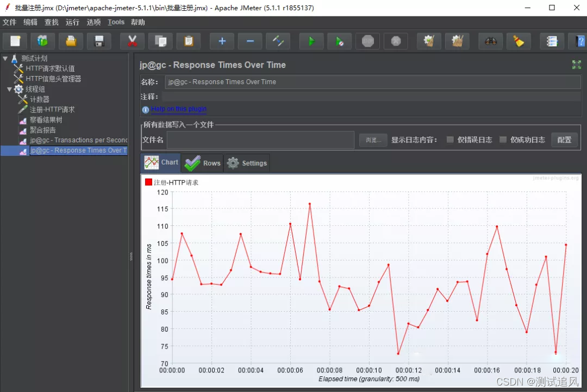
Task: Click the red 注册-HTTP请求 legend swatch
Action: tap(148, 182)
